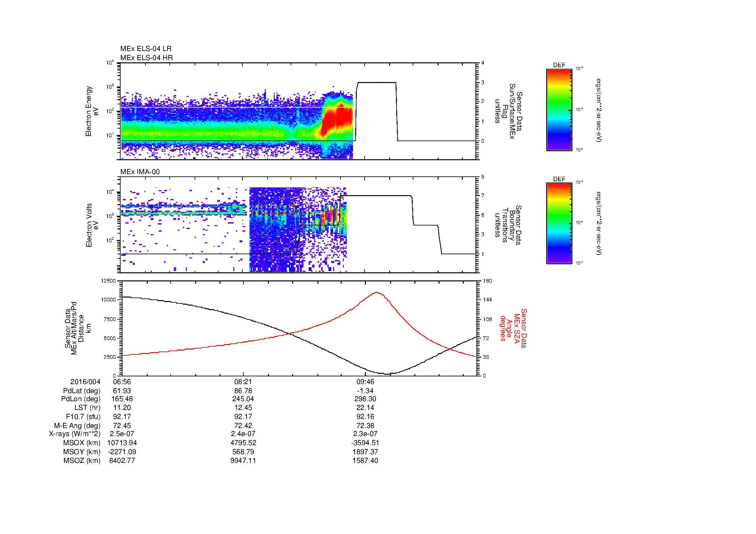This screenshot has width=756, height=534.
Task: Click the M-E Ang value 72.45
Action: click(122, 425)
